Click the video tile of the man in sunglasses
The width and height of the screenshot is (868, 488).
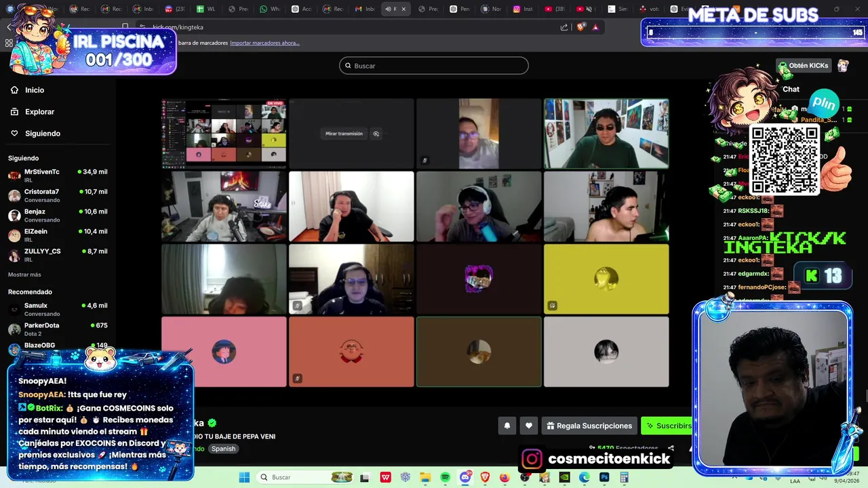(x=606, y=134)
